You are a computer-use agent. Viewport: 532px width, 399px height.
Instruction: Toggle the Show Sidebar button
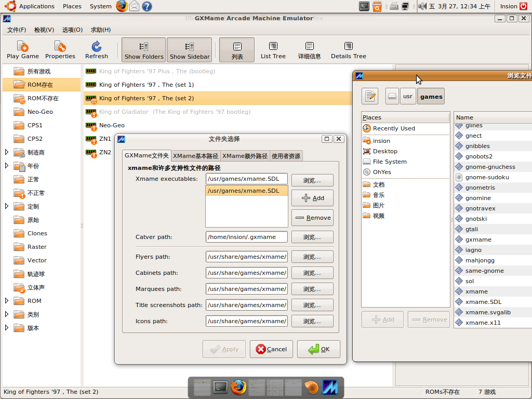click(190, 50)
